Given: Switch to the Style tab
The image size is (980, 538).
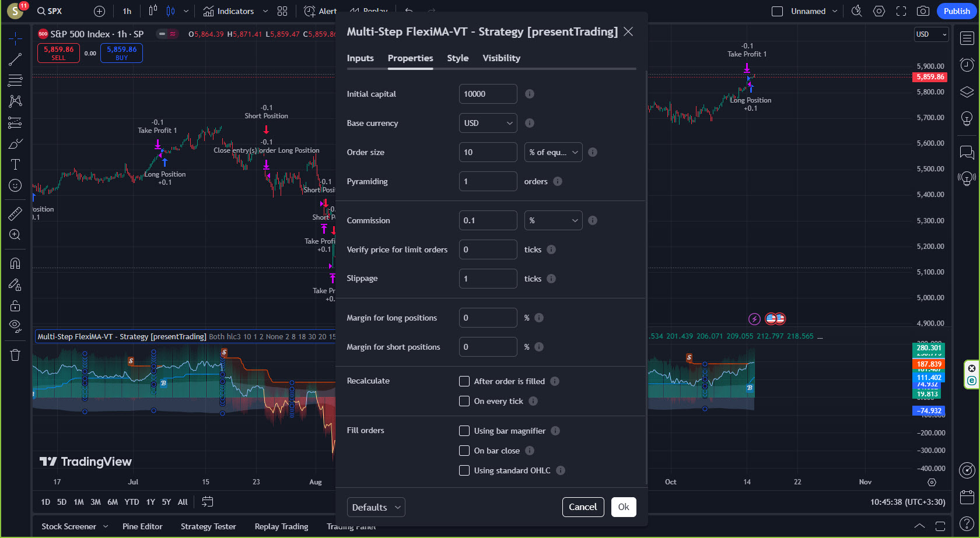Looking at the screenshot, I should click(x=457, y=58).
